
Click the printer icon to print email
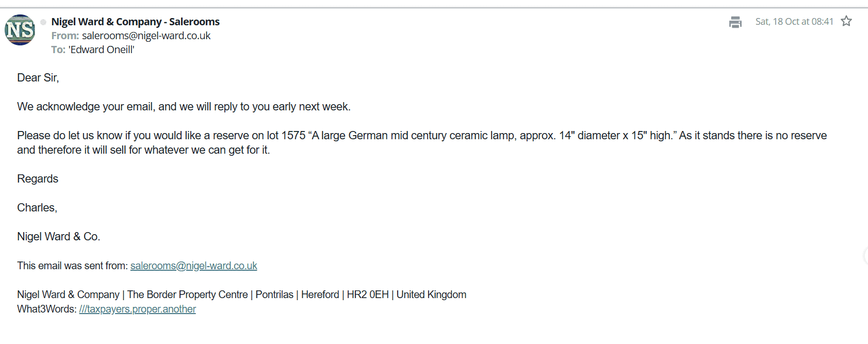click(x=735, y=22)
